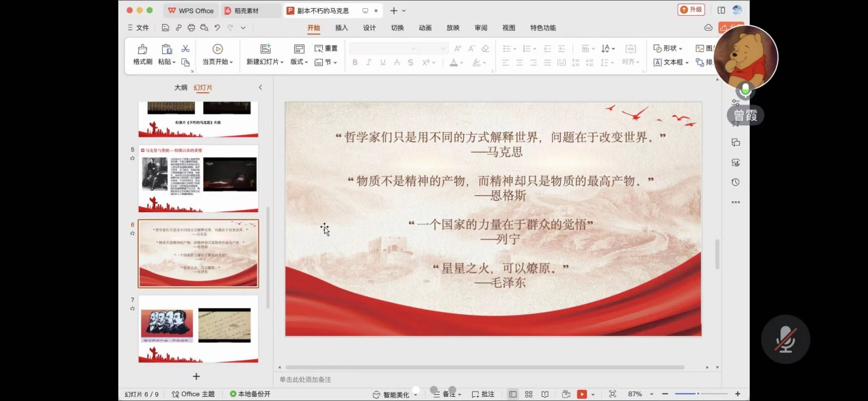Toggle normal view button in status bar
This screenshot has height=401, width=868.
[513, 394]
